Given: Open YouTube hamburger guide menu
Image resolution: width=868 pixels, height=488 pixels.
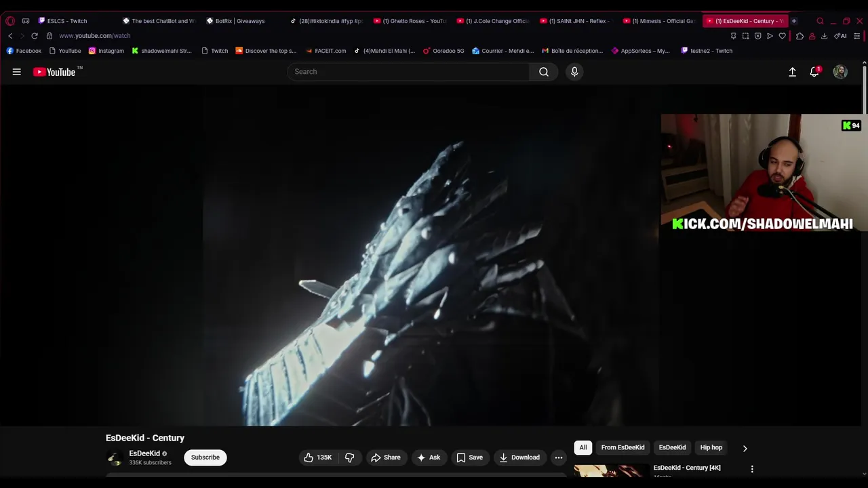Looking at the screenshot, I should coord(17,72).
